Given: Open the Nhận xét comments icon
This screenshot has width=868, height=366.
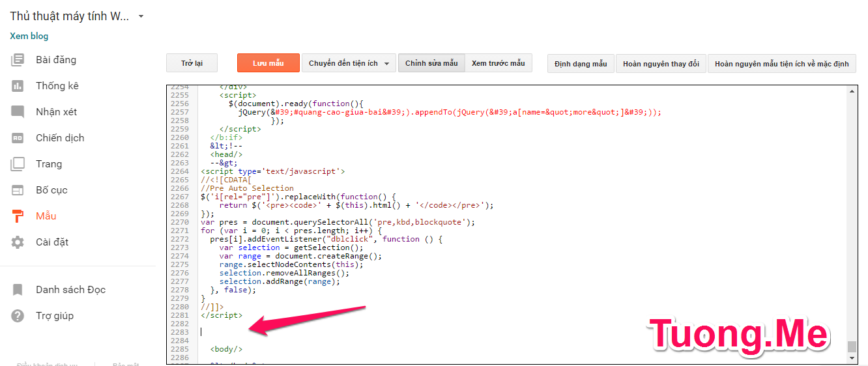Looking at the screenshot, I should click(x=18, y=112).
